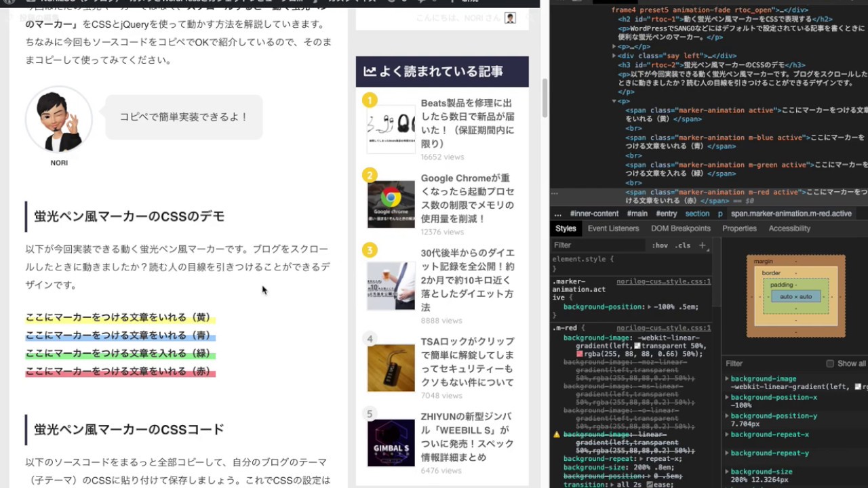The image size is (868, 488).
Task: Toggle the :hov element state button
Action: (x=660, y=245)
